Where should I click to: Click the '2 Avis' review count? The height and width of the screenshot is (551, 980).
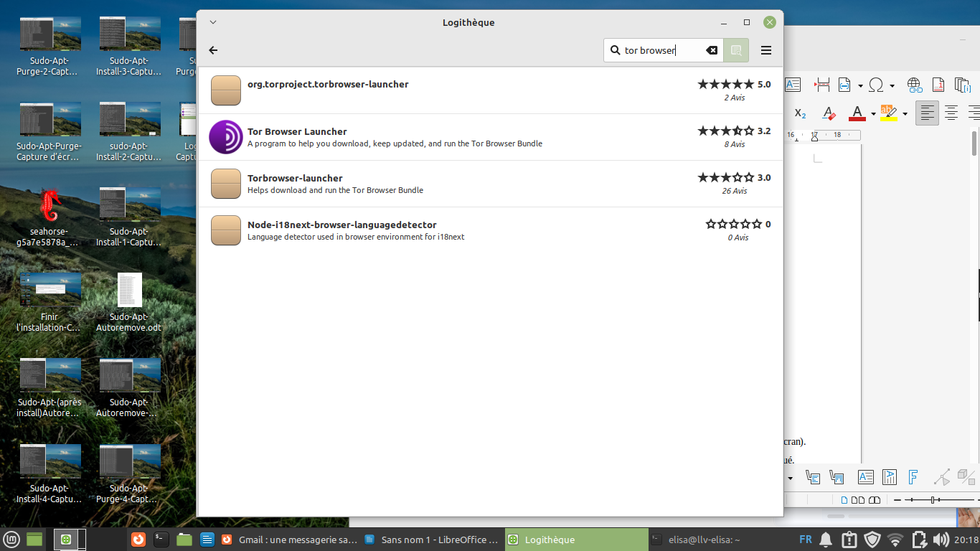click(x=735, y=98)
